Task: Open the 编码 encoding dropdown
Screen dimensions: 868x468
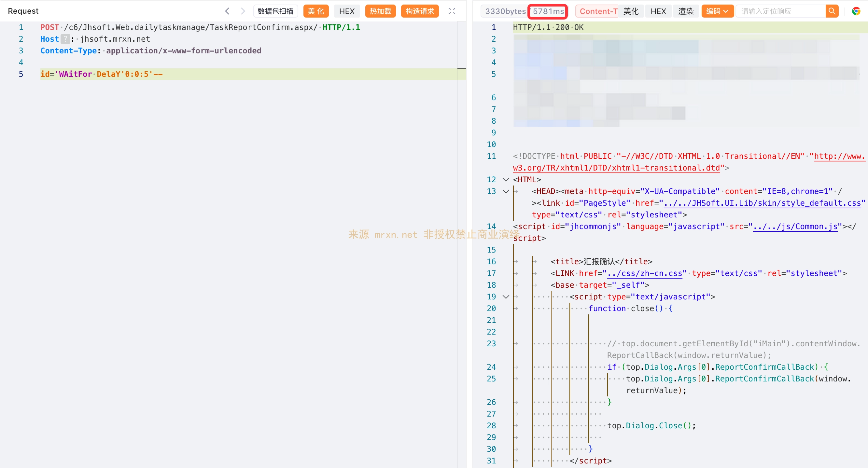Action: coord(717,11)
